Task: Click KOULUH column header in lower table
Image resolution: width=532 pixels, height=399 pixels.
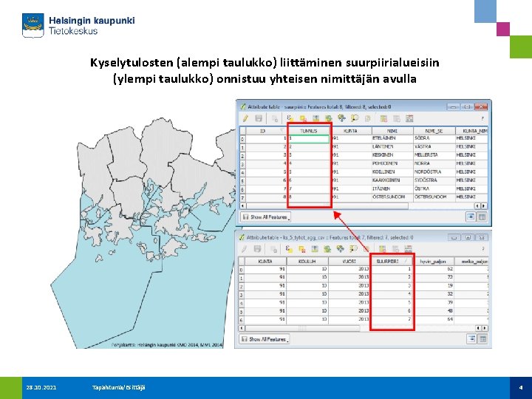Action: click(307, 262)
